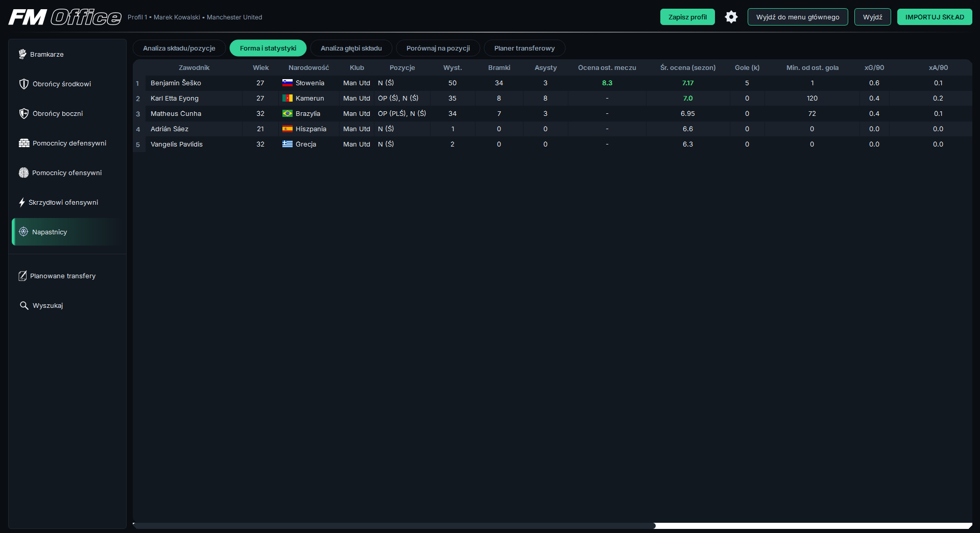This screenshot has width=980, height=533.
Task: Click the target icon beside Napastnicy
Action: pos(23,232)
